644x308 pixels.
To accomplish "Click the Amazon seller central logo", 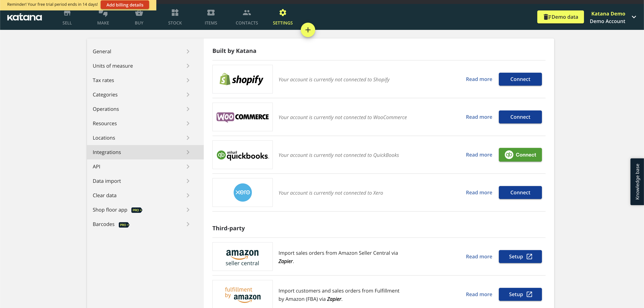I will [x=243, y=257].
